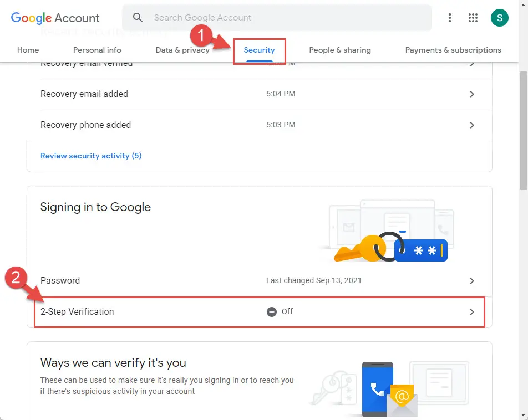The image size is (528, 420).
Task: Select the Recovery phone added row text
Action: (x=85, y=125)
